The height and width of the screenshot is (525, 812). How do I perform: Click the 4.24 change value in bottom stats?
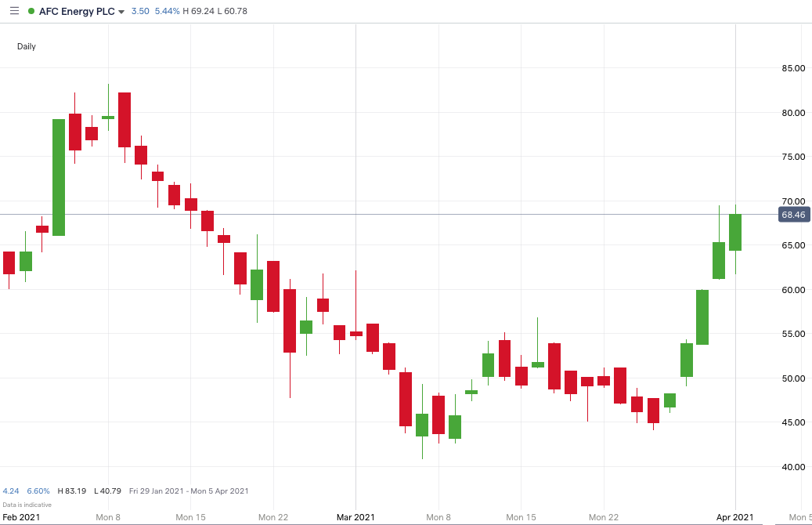12,491
